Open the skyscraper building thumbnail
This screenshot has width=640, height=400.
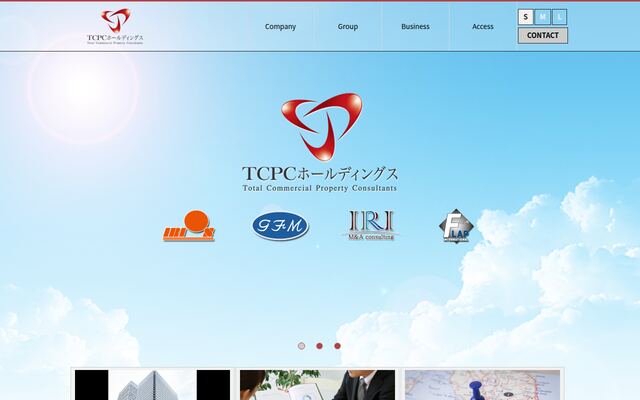coord(153,385)
